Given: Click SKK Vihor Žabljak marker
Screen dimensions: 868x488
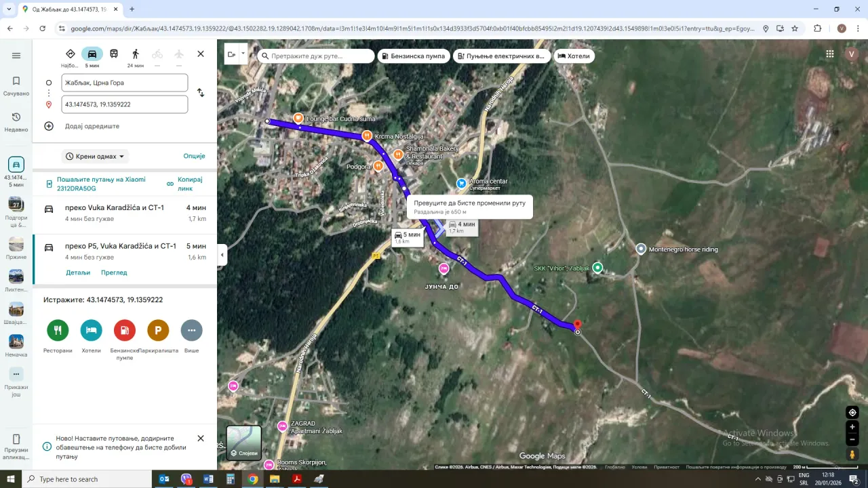Looking at the screenshot, I should 597,268.
